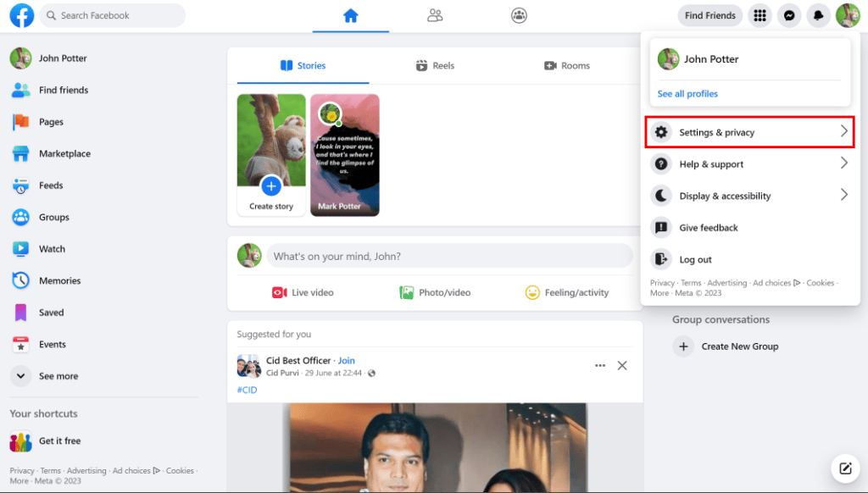
Task: Open the apps menu grid
Action: point(759,15)
